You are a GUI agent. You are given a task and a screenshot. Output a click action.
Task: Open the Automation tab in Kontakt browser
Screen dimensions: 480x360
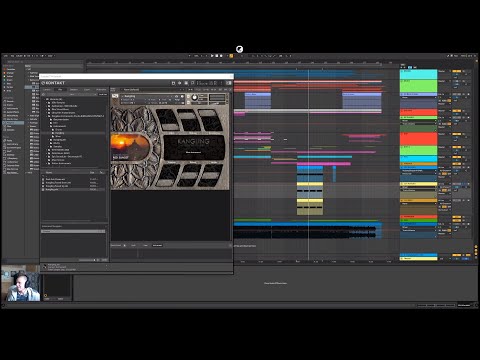tap(101, 90)
